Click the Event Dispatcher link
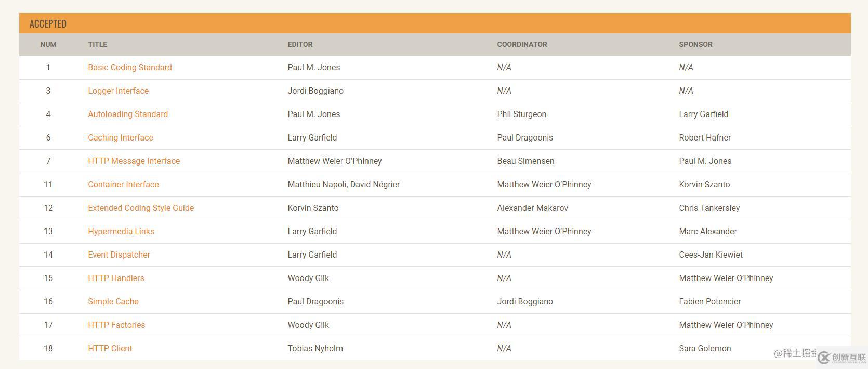The width and height of the screenshot is (868, 369). pyautogui.click(x=119, y=255)
